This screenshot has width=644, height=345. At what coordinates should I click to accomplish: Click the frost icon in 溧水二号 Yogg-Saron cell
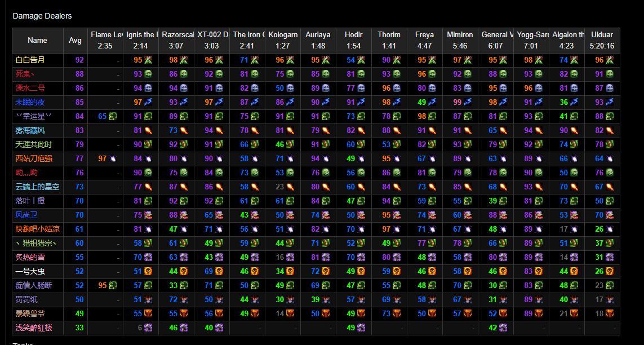coord(539,89)
